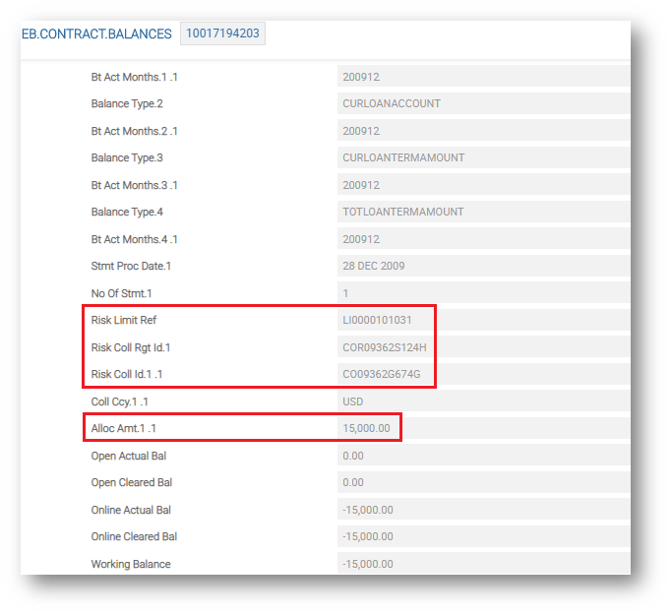Click the CURLOANTERMAMOUNT Balance Type.3 field
Image resolution: width=672 pixels, height=616 pixels.
tap(482, 157)
